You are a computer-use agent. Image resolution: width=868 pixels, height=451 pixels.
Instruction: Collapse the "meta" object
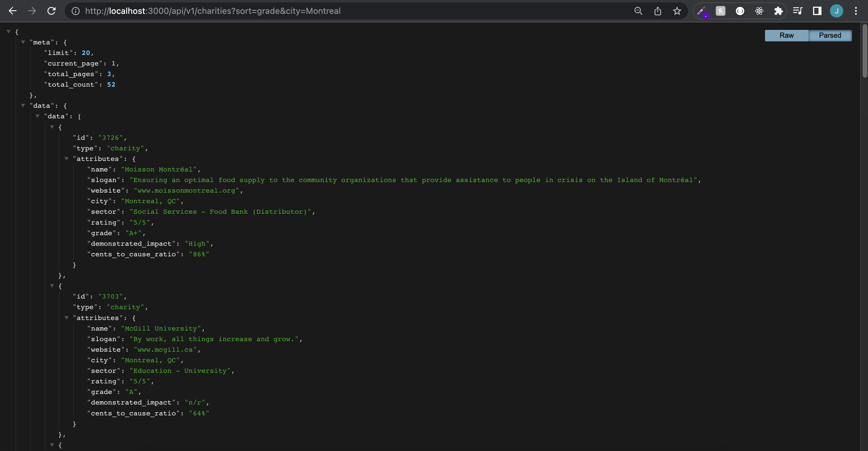(23, 42)
